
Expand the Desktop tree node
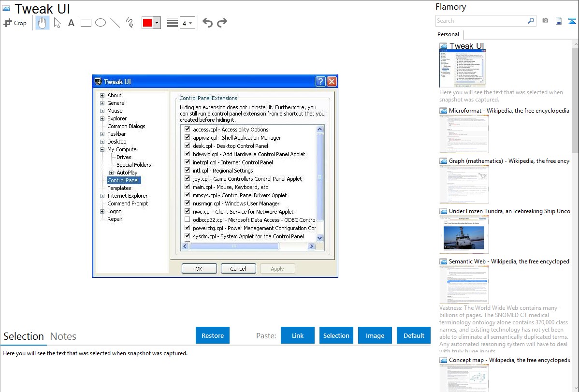102,142
